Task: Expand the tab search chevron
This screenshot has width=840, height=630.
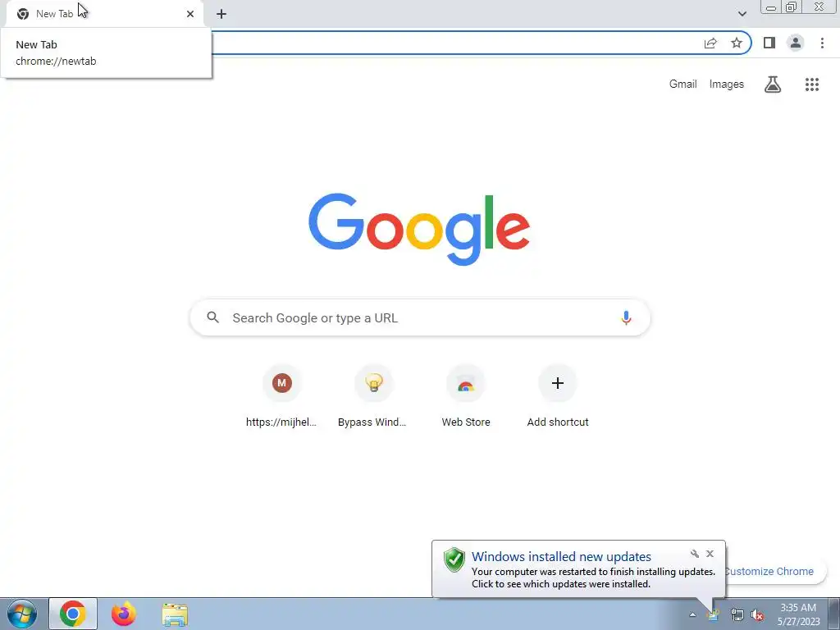Action: (x=742, y=14)
